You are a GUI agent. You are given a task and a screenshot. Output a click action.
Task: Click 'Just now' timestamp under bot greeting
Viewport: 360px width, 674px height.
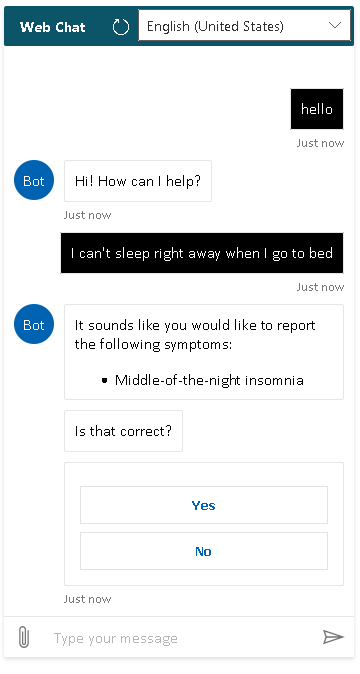[88, 215]
